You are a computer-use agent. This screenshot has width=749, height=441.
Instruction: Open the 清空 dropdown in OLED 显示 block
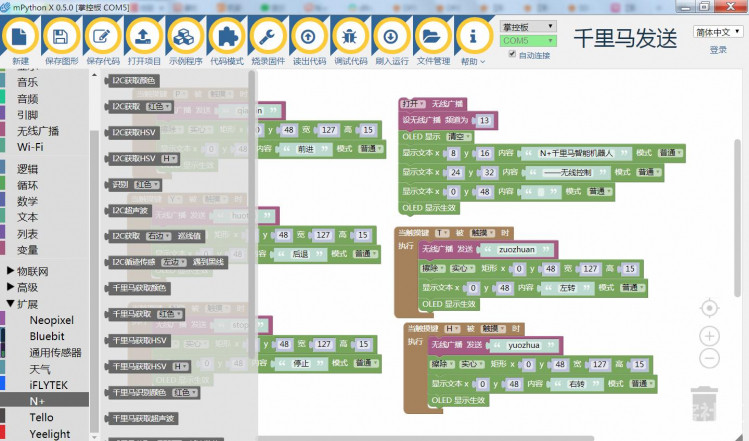[x=459, y=137]
